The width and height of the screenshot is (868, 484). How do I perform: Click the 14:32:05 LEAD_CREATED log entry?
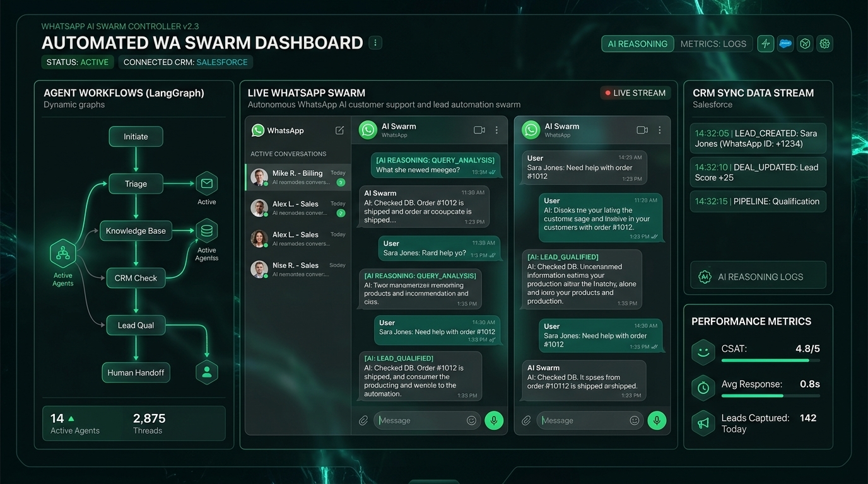point(758,138)
